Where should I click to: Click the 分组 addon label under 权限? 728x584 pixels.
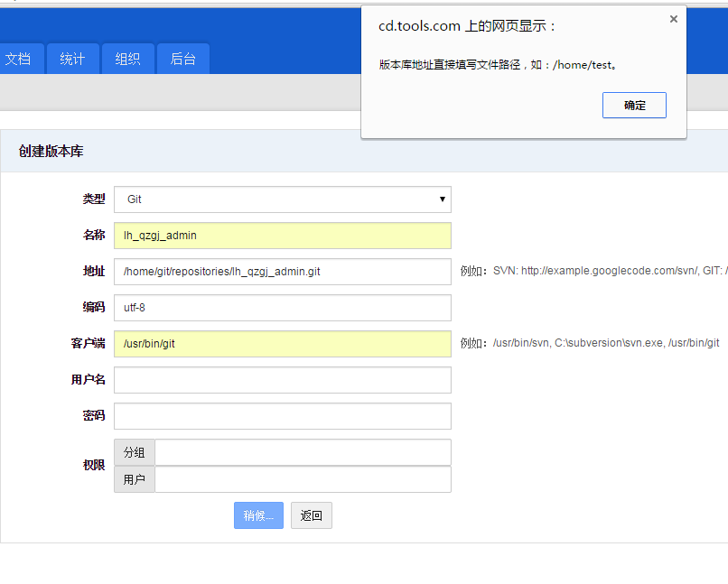[x=135, y=452]
